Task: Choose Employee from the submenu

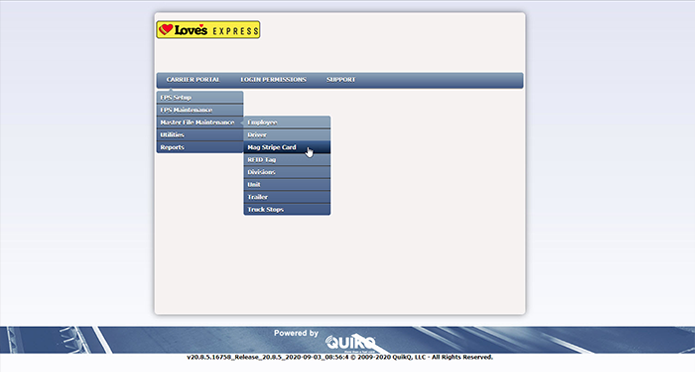Action: click(287, 122)
